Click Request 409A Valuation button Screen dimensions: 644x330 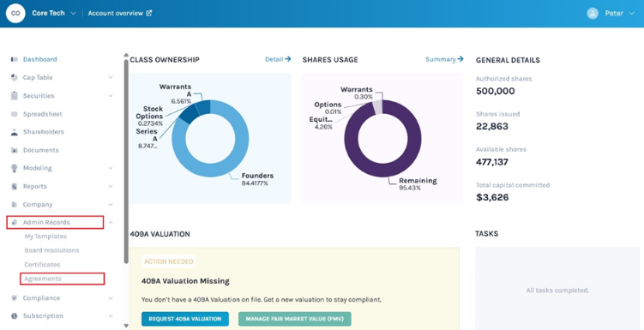pos(185,319)
